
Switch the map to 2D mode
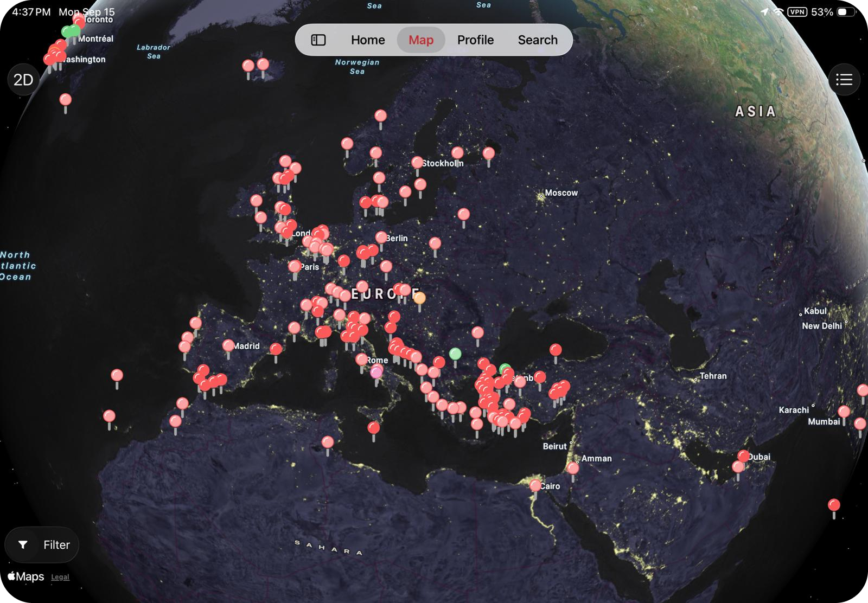coord(23,80)
